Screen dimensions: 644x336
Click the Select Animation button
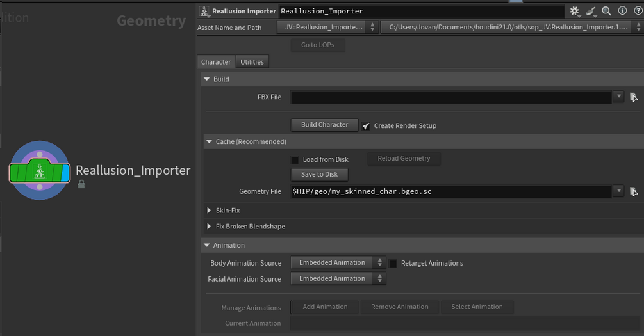click(477, 307)
